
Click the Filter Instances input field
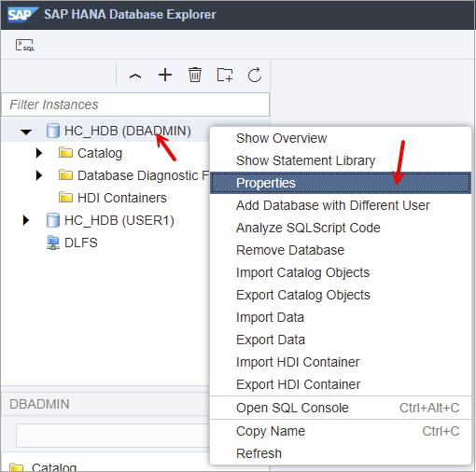(x=135, y=104)
